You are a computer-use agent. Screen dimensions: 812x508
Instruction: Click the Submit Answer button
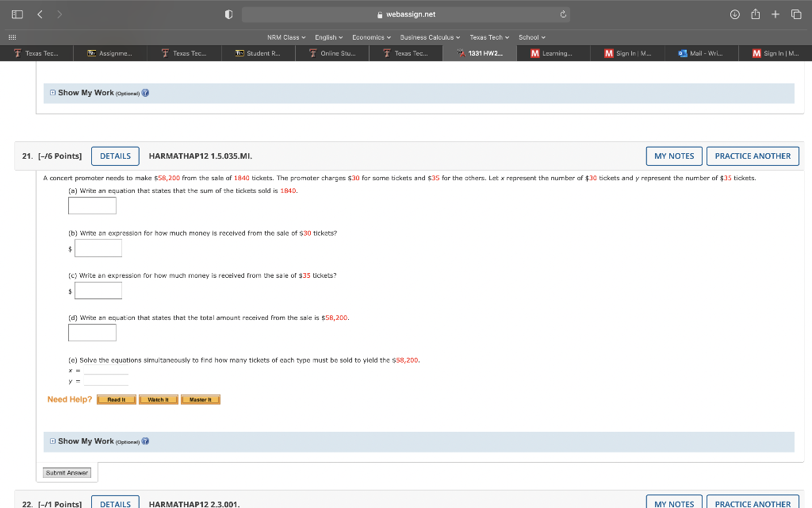[x=67, y=472]
